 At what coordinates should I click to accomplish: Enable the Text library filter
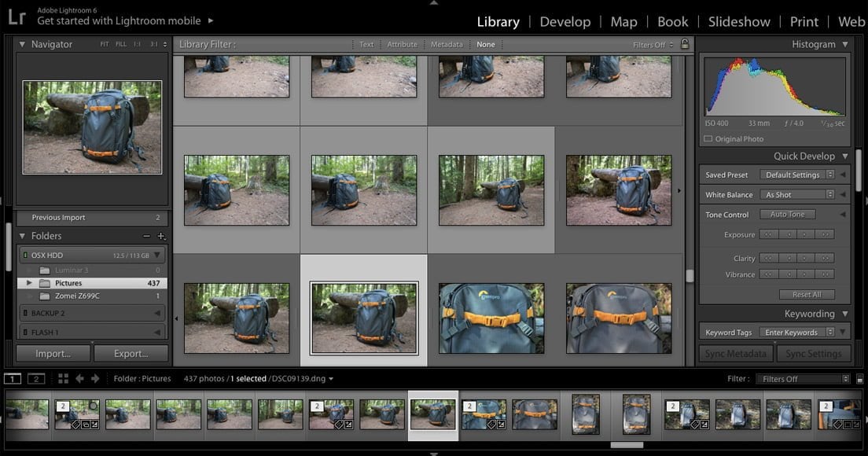tap(366, 44)
